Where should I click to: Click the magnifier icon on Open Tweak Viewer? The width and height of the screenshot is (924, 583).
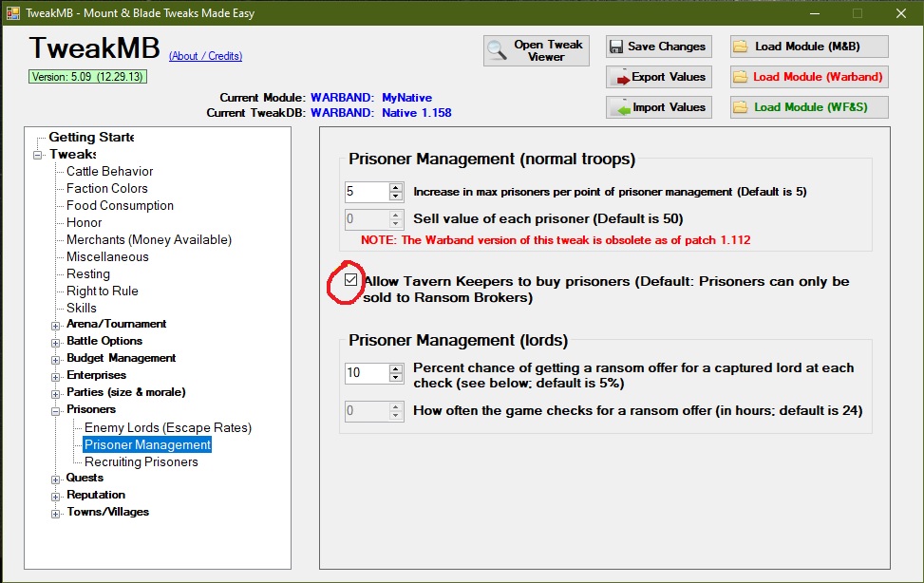[x=497, y=50]
